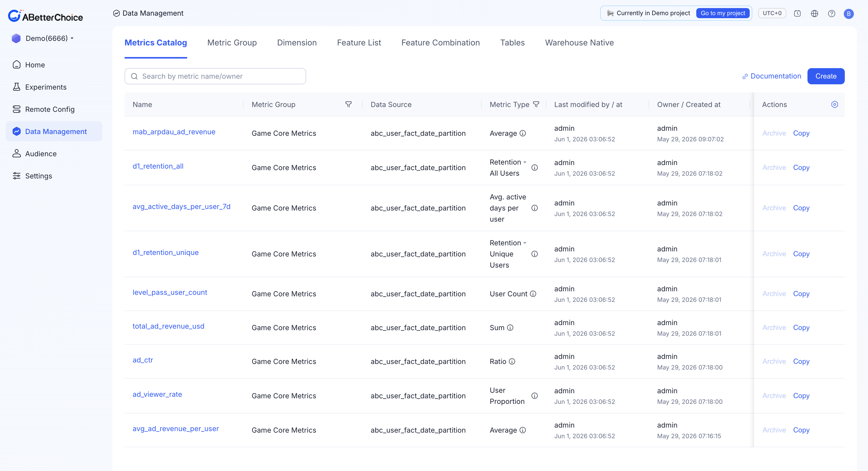
Task: Switch to Warehouse Native tab
Action: point(579,43)
